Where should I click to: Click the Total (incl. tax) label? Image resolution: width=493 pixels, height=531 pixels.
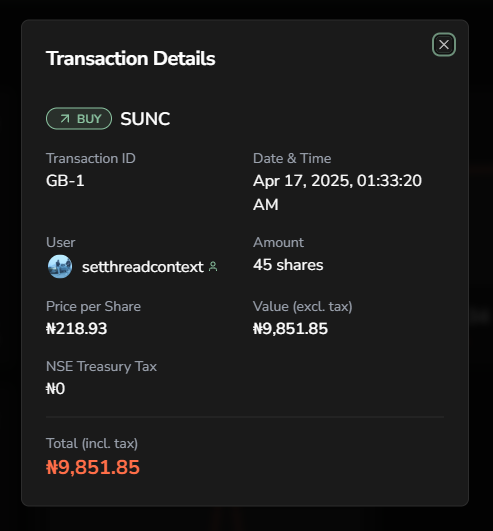click(x=92, y=443)
